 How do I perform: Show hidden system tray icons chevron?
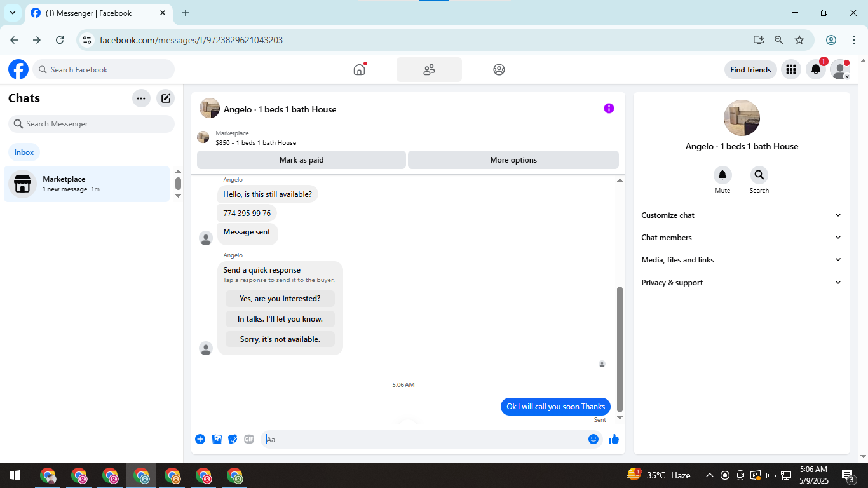(710, 475)
